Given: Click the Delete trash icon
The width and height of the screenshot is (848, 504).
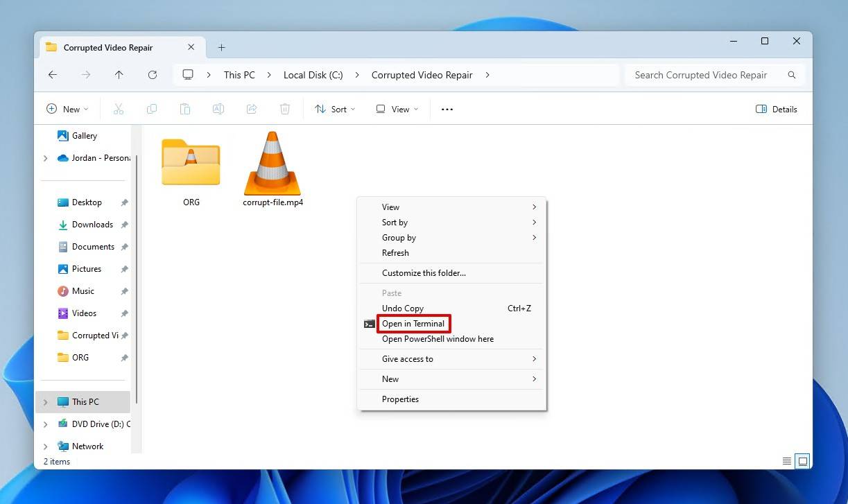Looking at the screenshot, I should pos(285,109).
